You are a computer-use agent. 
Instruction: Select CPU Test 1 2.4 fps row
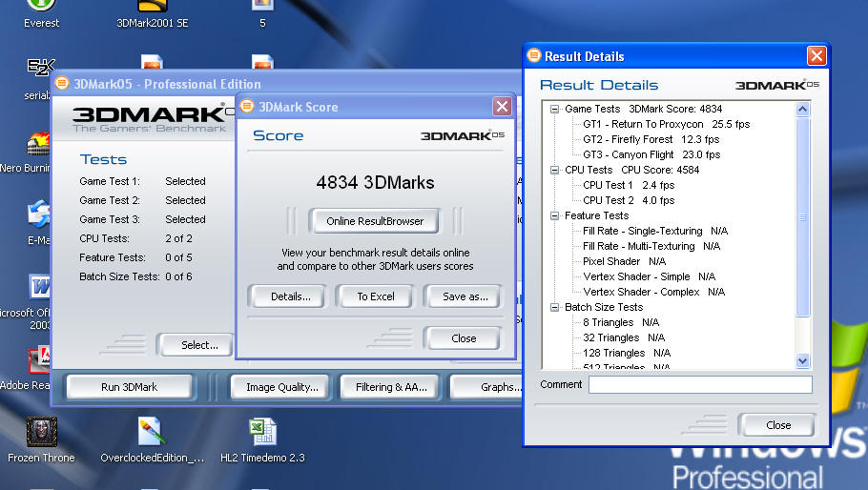click(629, 185)
